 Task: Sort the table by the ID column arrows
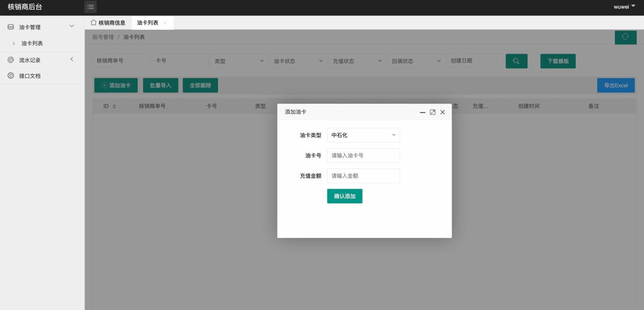114,106
